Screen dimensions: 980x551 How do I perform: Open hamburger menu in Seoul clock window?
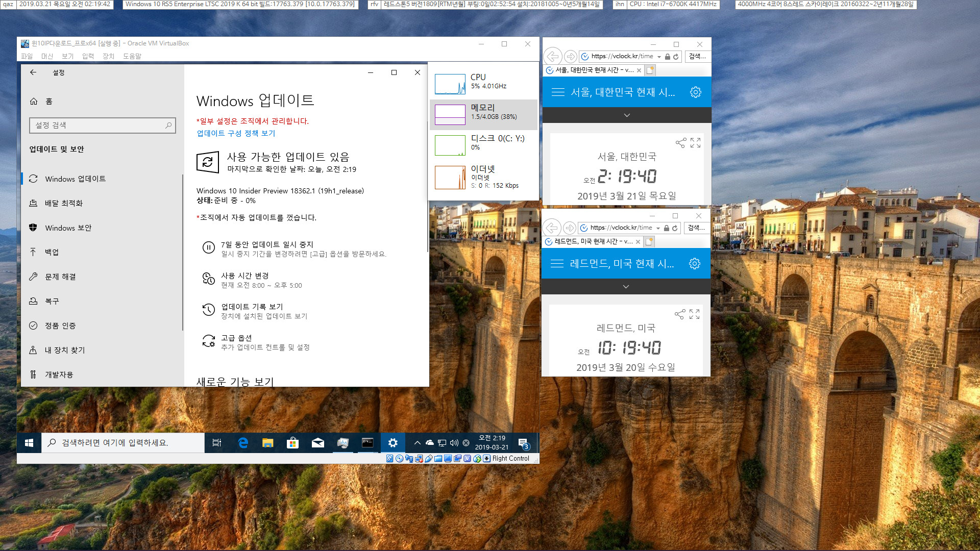(558, 92)
